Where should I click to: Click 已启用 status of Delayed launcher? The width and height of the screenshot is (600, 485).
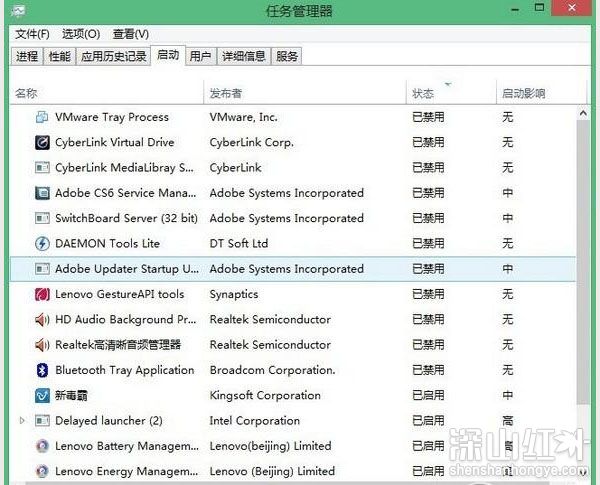[x=428, y=421]
